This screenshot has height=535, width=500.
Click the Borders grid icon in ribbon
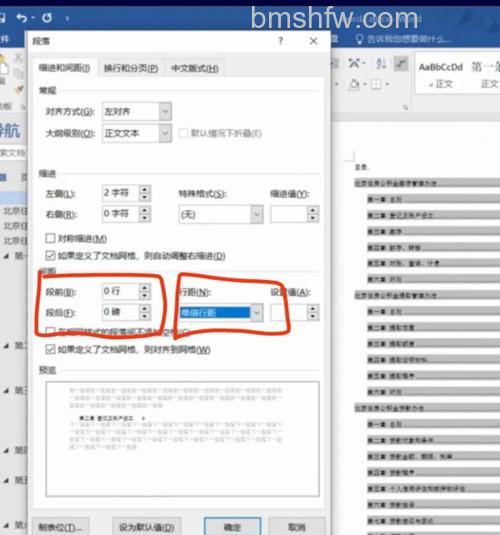(x=376, y=84)
